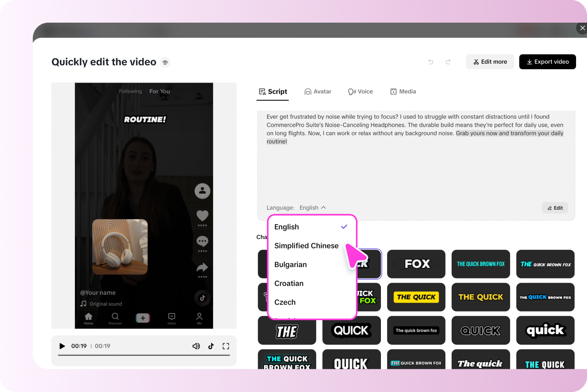Collapse the Language English dropdown
The image size is (587, 392).
click(x=313, y=208)
